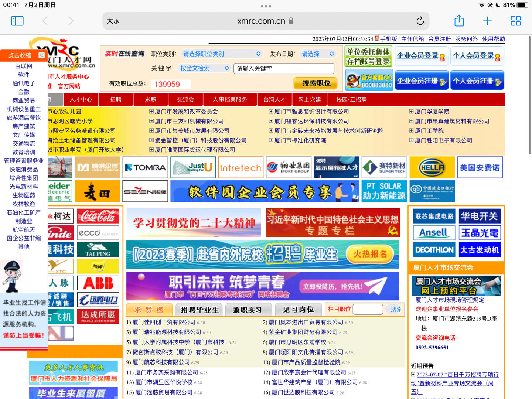The height and width of the screenshot is (399, 532).
Task: Open Safari sidebar panel icon
Action: pos(17,21)
